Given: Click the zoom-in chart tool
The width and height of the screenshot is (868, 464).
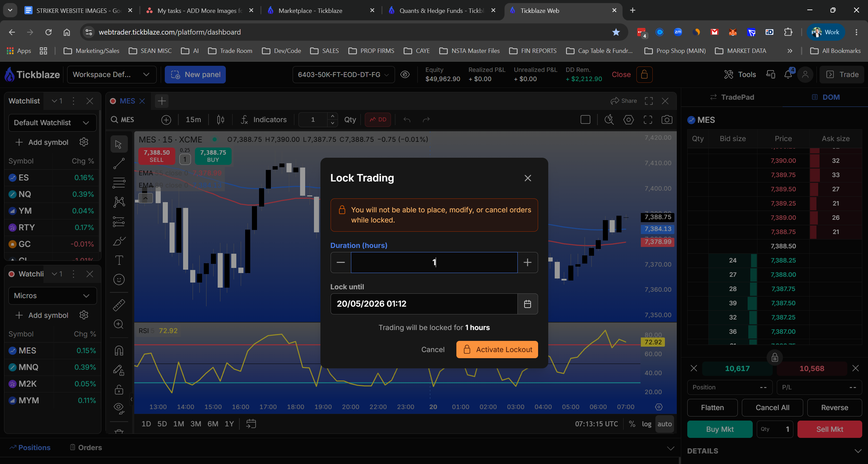Looking at the screenshot, I should [119, 324].
